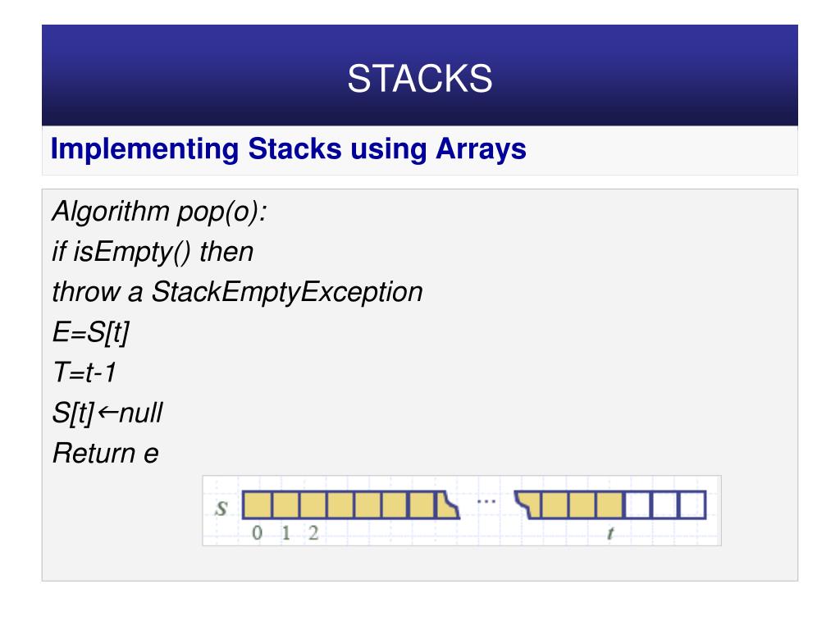The image size is (840, 630).
Task: Select the E=S[t] statement
Action: pos(90,332)
